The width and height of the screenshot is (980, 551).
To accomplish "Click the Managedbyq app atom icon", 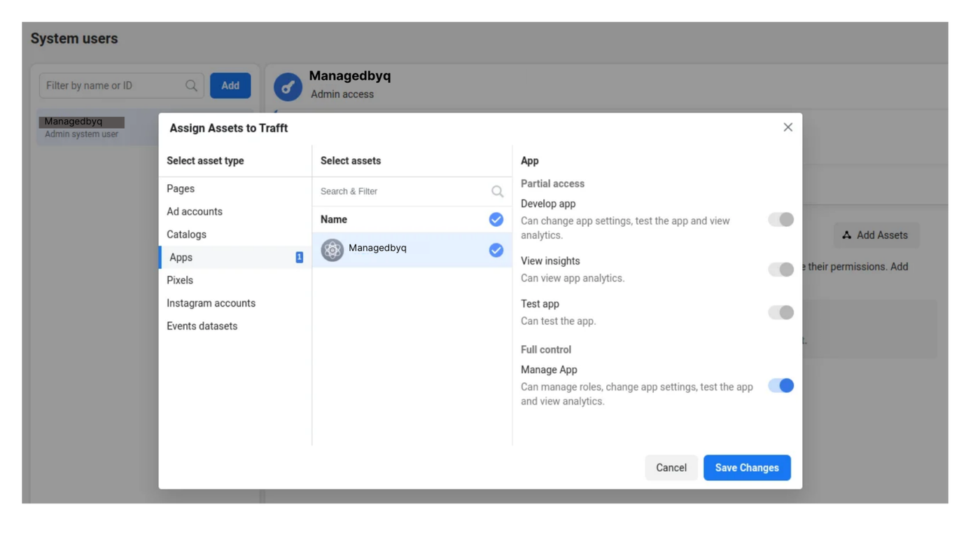I will tap(332, 250).
